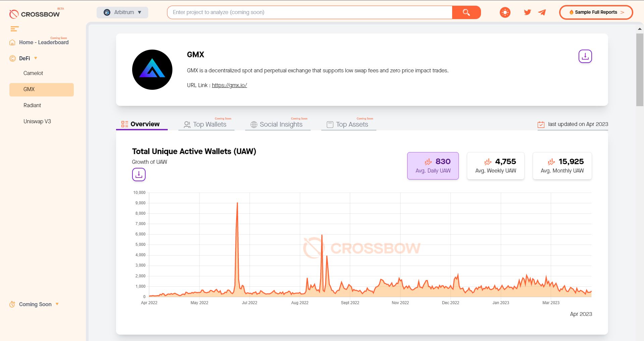This screenshot has height=341, width=644.
Task: Open the Home - Leaderboard menu item
Action: (x=44, y=42)
